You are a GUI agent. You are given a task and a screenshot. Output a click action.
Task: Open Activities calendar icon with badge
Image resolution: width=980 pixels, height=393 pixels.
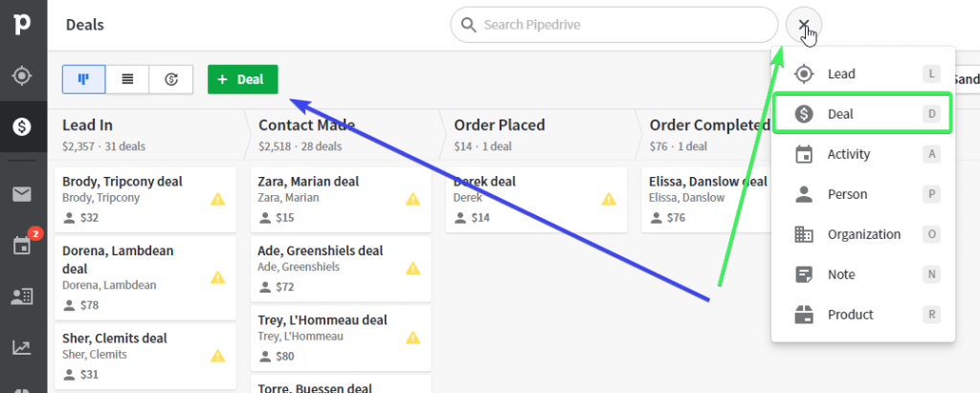tap(22, 246)
